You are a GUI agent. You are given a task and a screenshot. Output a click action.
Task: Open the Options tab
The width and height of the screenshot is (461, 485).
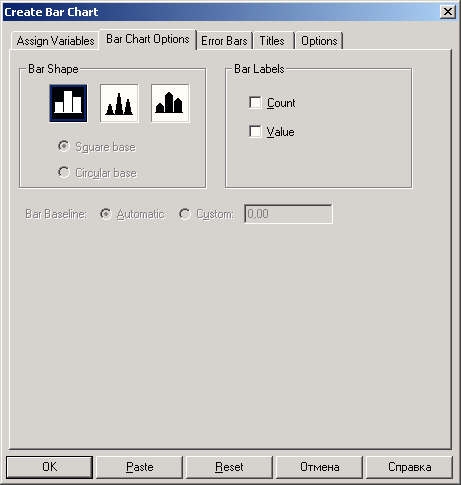[x=319, y=41]
